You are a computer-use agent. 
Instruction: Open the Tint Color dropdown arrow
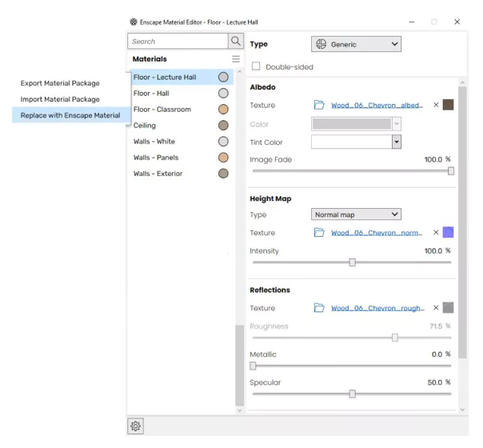[x=397, y=142]
